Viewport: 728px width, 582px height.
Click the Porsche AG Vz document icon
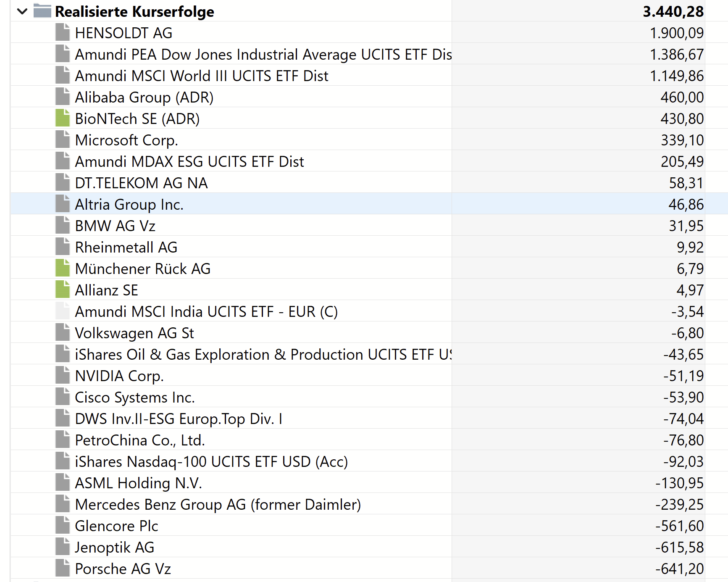(63, 568)
